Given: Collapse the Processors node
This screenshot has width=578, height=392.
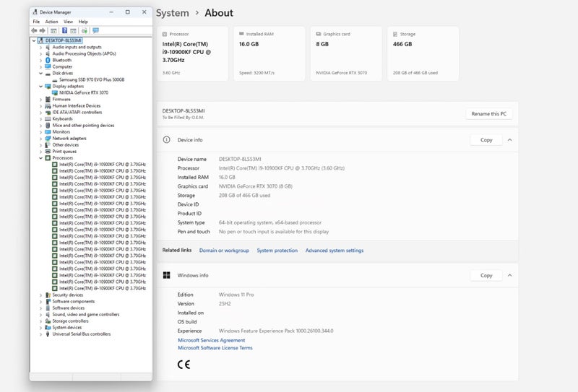Looking at the screenshot, I should (x=40, y=158).
